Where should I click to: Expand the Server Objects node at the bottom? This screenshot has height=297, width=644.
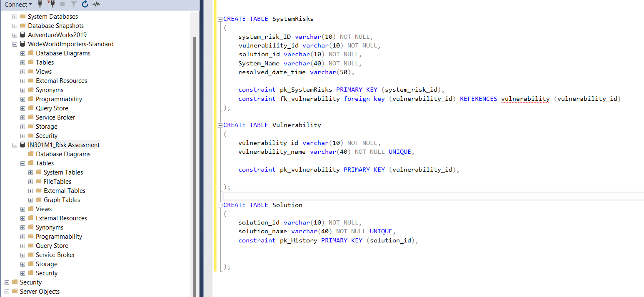click(7, 291)
